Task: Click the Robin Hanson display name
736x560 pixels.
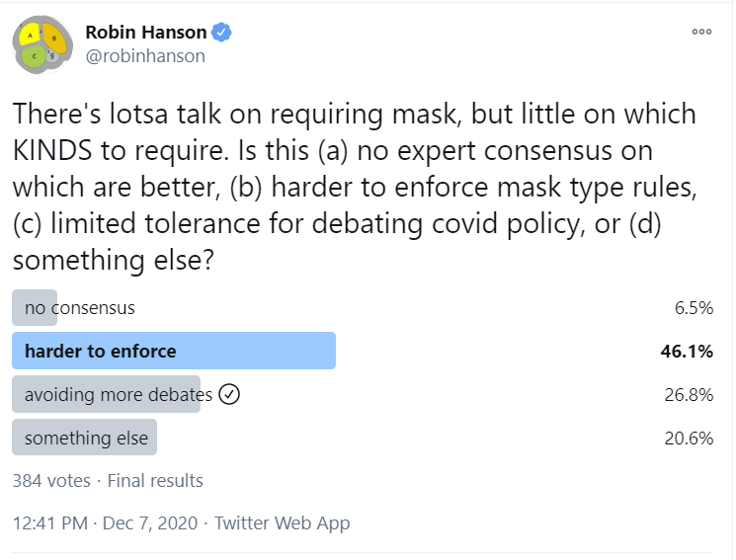Action: [146, 33]
